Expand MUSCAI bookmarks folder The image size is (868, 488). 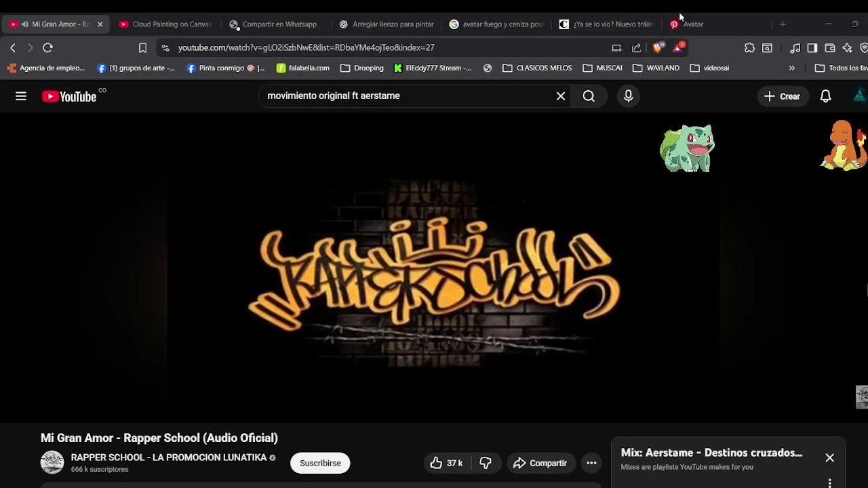pyautogui.click(x=602, y=68)
